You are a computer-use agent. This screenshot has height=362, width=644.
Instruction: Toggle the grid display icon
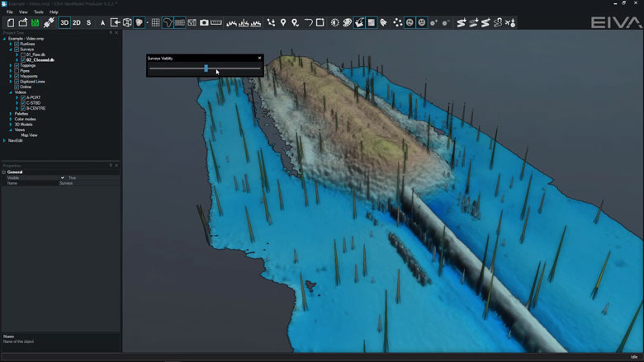[x=154, y=22]
